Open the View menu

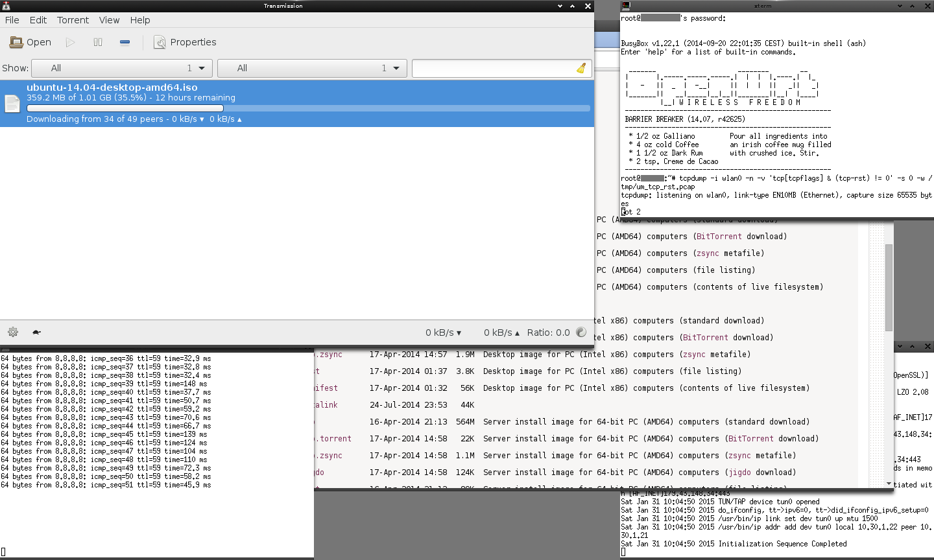coord(109,20)
